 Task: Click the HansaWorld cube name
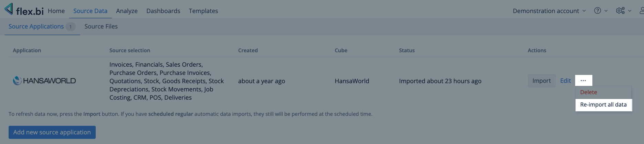(352, 81)
